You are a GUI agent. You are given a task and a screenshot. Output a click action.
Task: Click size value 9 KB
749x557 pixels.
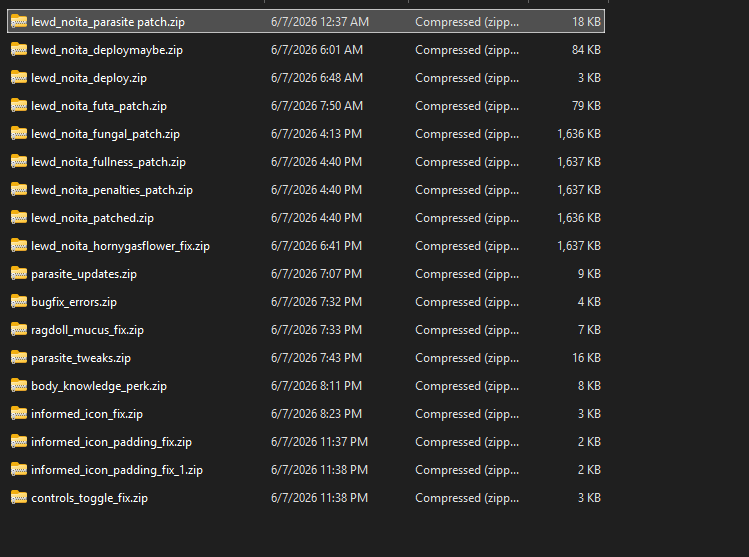589,274
